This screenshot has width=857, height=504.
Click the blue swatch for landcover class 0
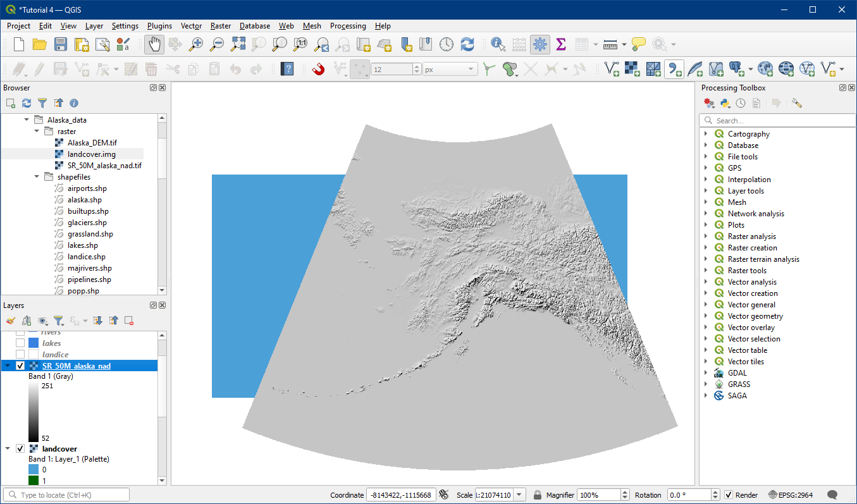coord(34,470)
